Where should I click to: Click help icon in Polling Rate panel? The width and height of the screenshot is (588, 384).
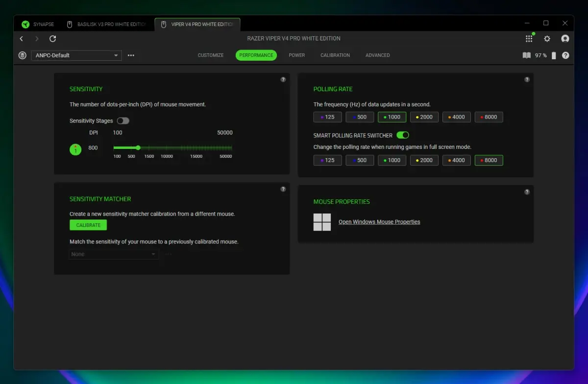coord(527,79)
